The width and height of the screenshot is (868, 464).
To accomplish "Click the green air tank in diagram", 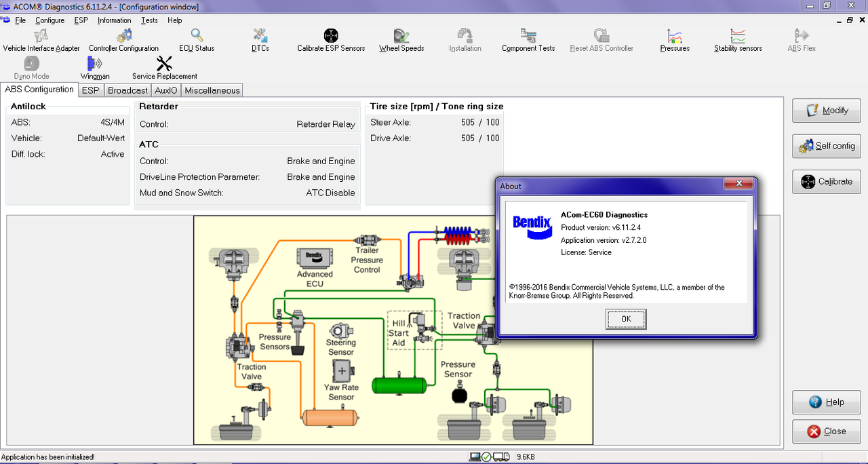I will click(x=400, y=385).
